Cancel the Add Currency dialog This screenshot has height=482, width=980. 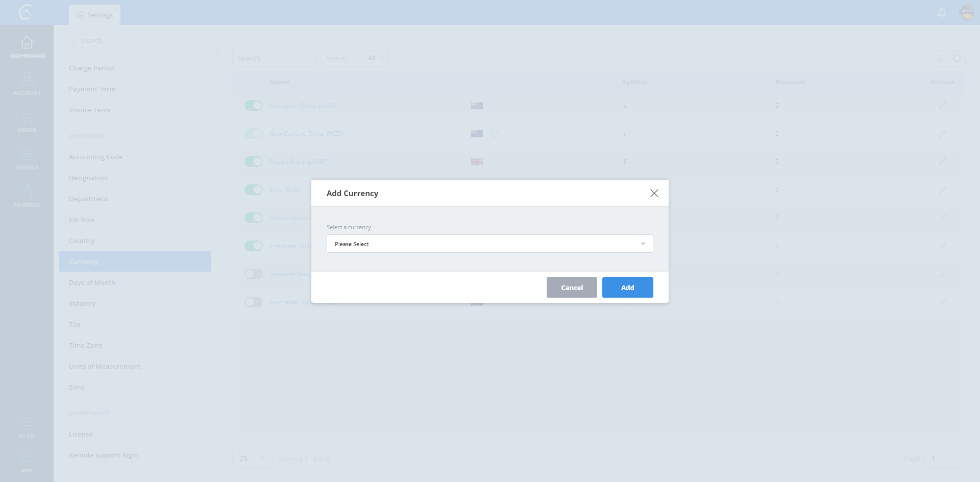(x=572, y=287)
